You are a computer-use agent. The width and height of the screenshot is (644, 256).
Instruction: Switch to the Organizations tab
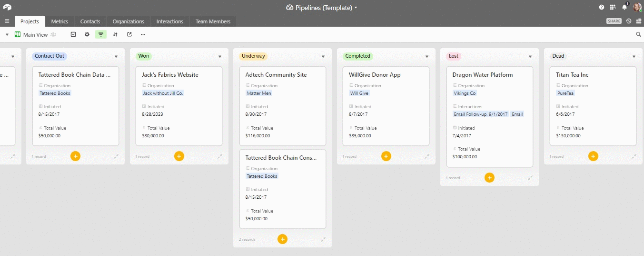pos(129,21)
